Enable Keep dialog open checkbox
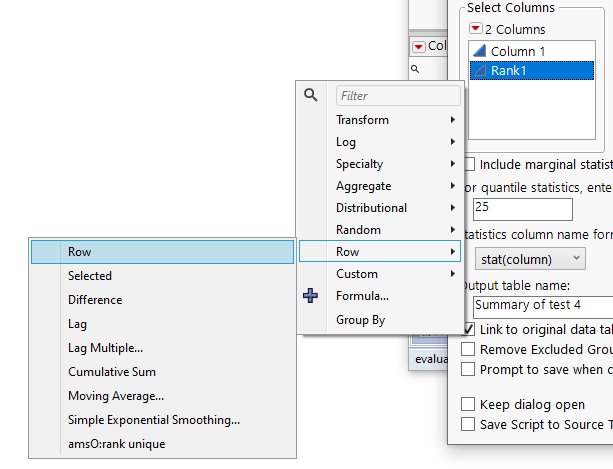This screenshot has width=613, height=469. click(x=468, y=404)
